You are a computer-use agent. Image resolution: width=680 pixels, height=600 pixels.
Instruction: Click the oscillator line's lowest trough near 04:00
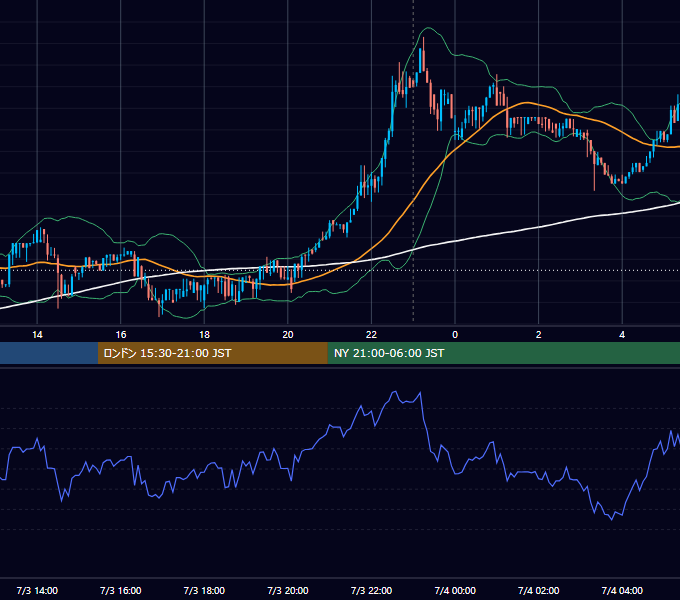612,518
